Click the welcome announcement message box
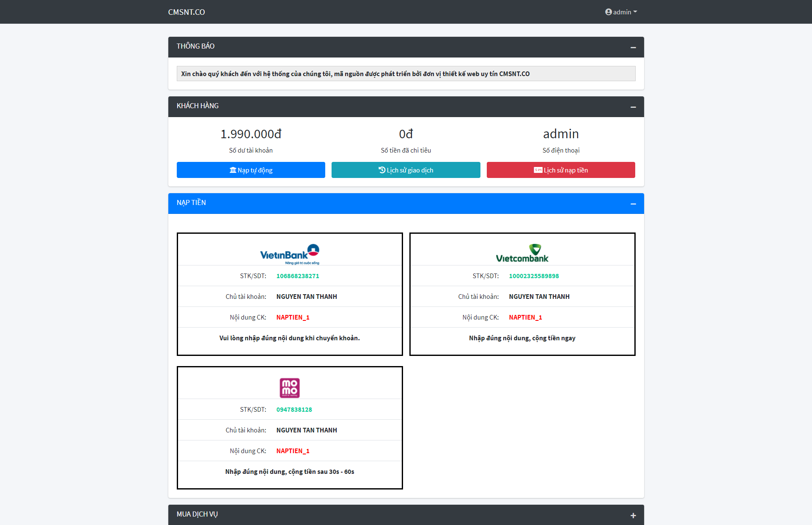The width and height of the screenshot is (812, 525). [406, 74]
